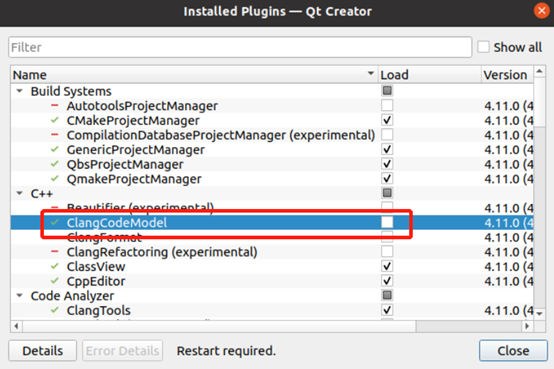The image size is (554, 369).
Task: Click the horizontal scrollbar left arrow
Action: (x=16, y=326)
